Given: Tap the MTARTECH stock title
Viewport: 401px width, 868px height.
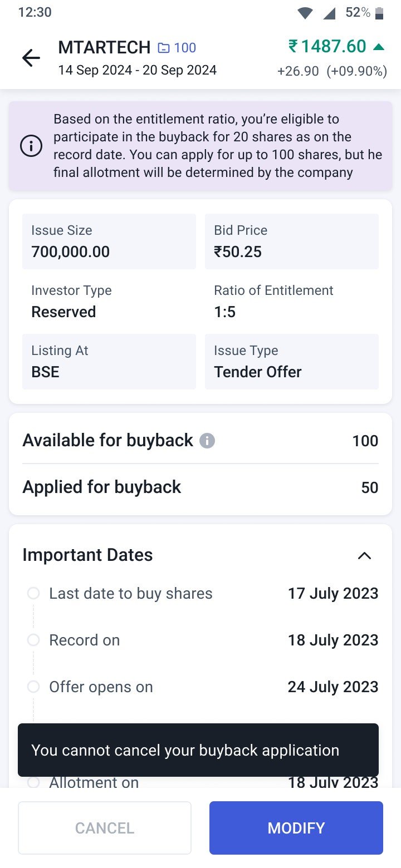Looking at the screenshot, I should (x=104, y=48).
